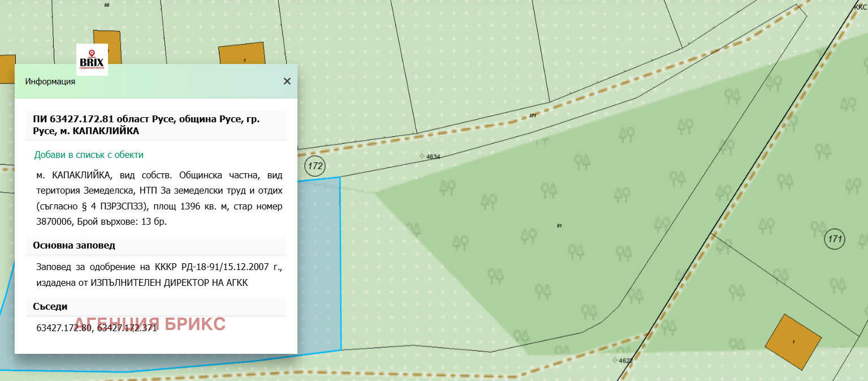Select parcel number 81 label in forest
The height and width of the screenshot is (381, 868).
[x=559, y=226]
